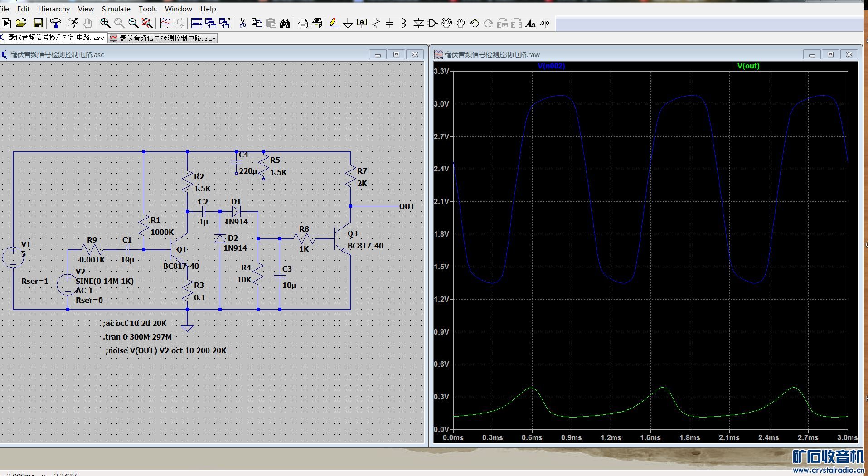Cascade windows using the Cascade icon

click(211, 23)
